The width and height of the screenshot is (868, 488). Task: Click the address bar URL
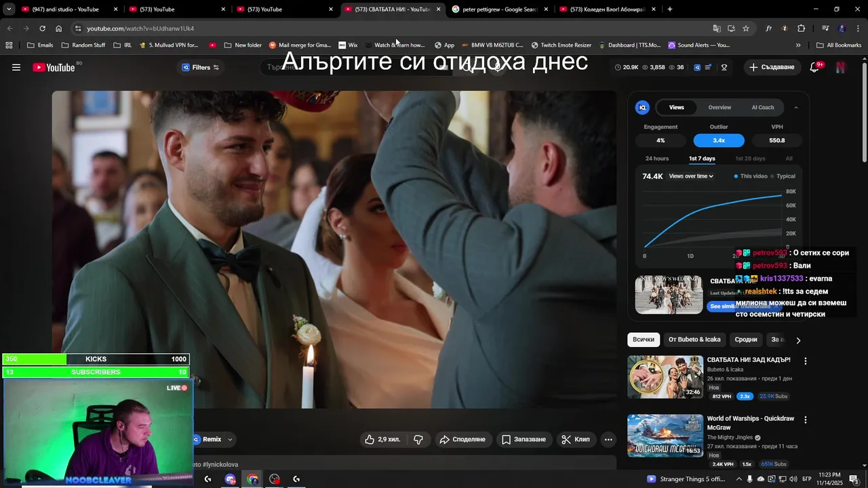tap(140, 28)
